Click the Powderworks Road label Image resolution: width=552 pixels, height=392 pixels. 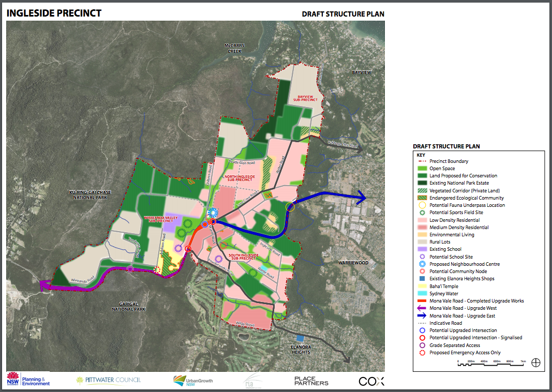pos(221,267)
